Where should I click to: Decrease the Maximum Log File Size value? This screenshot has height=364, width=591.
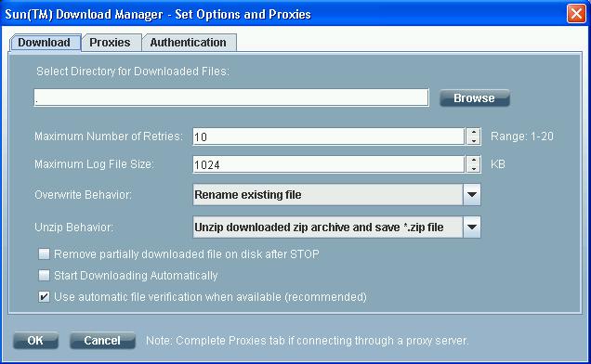[x=473, y=168]
